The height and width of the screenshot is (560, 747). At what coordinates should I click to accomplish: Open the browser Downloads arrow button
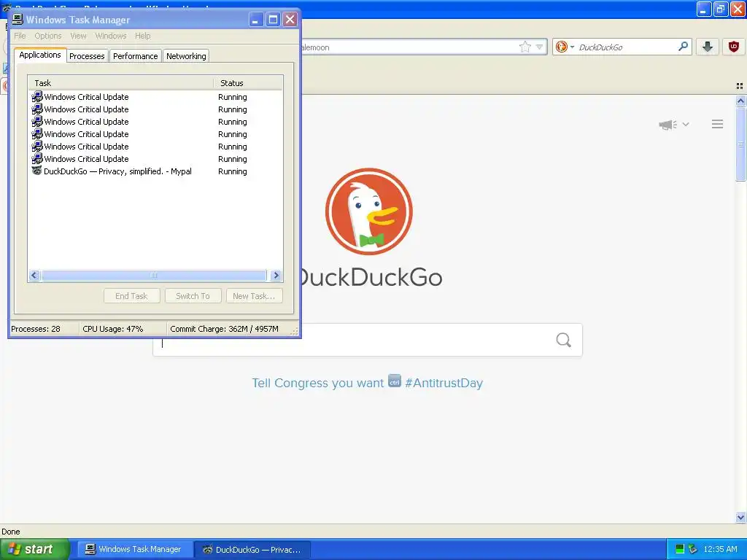click(x=708, y=47)
